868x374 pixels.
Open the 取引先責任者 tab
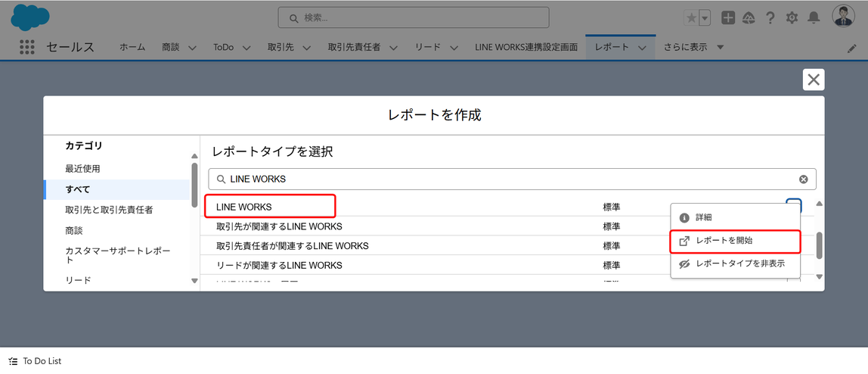[354, 47]
